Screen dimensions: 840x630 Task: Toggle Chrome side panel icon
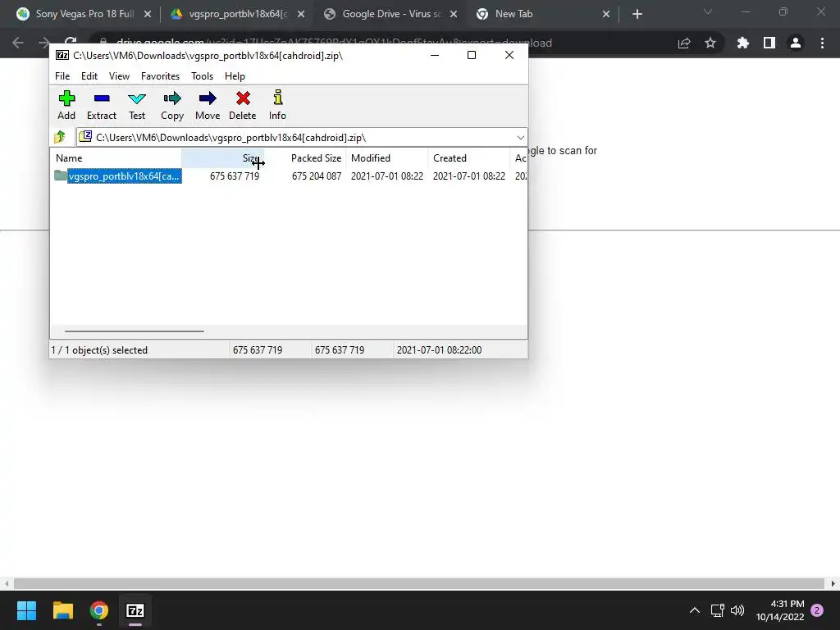tap(769, 43)
